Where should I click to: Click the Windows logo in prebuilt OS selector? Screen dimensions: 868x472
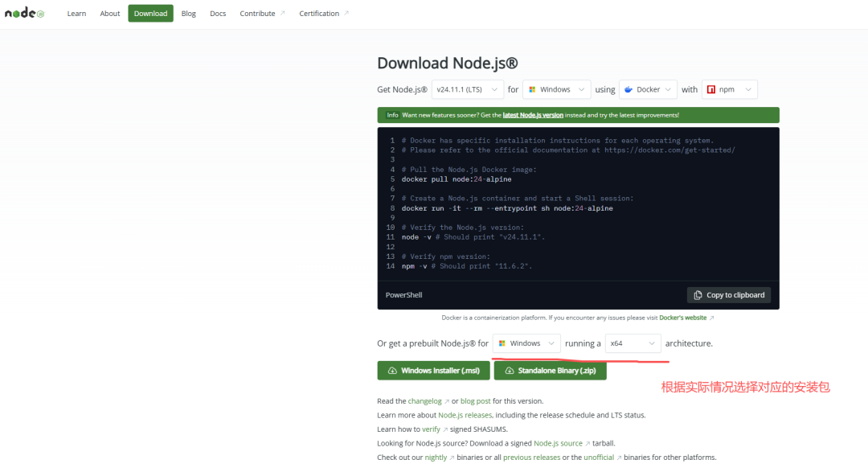pyautogui.click(x=502, y=343)
